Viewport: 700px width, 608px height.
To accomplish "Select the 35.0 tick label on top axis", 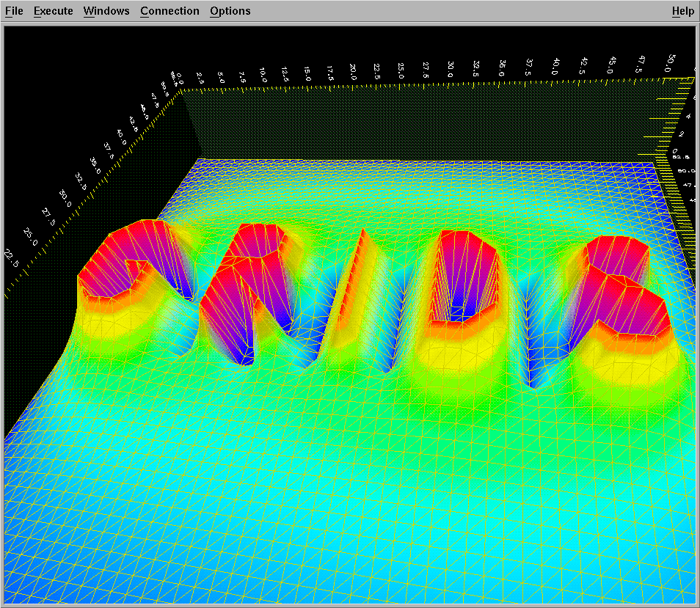I will pos(503,68).
